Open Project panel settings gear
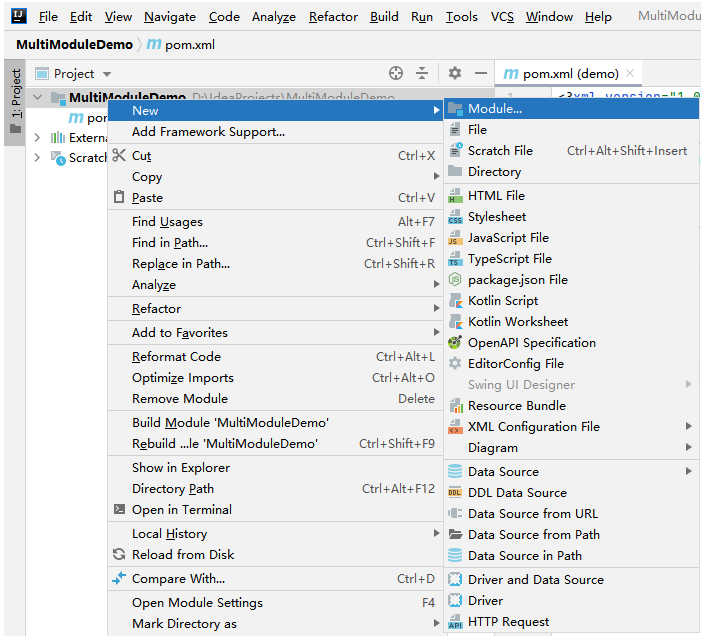Viewport: 701px width, 636px height. coord(455,73)
